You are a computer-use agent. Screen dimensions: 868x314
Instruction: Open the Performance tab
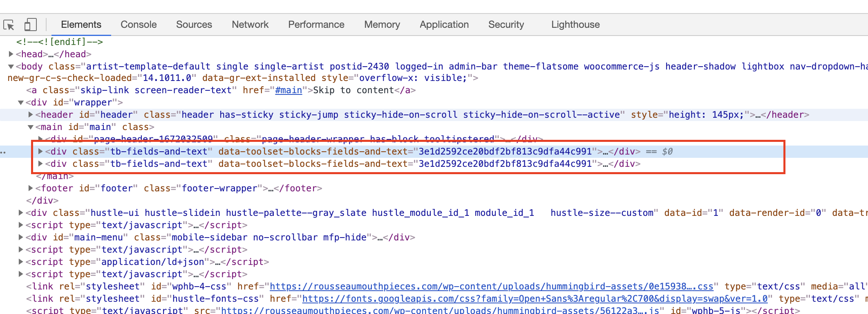pos(316,25)
